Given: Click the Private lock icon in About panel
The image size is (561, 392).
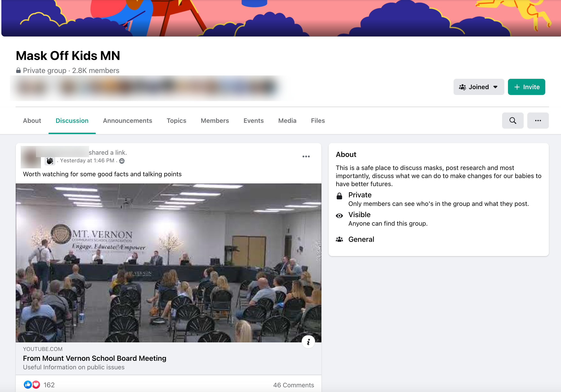Looking at the screenshot, I should (339, 196).
